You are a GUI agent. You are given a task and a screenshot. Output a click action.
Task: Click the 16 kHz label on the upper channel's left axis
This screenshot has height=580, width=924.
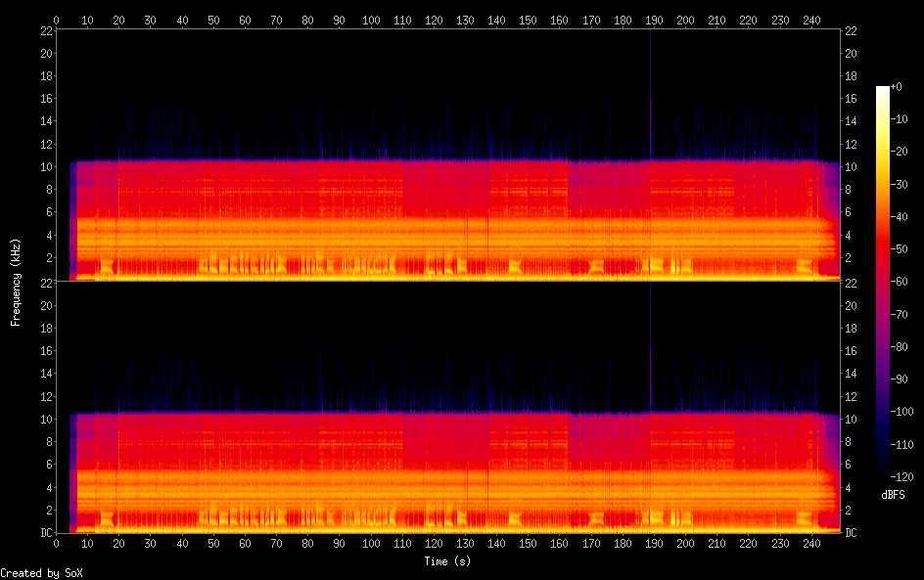45,99
